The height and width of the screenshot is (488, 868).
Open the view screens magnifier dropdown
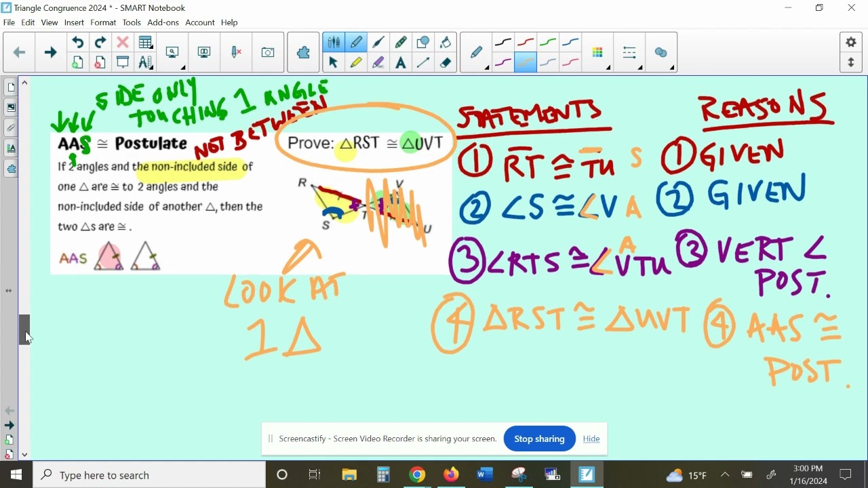(173, 52)
